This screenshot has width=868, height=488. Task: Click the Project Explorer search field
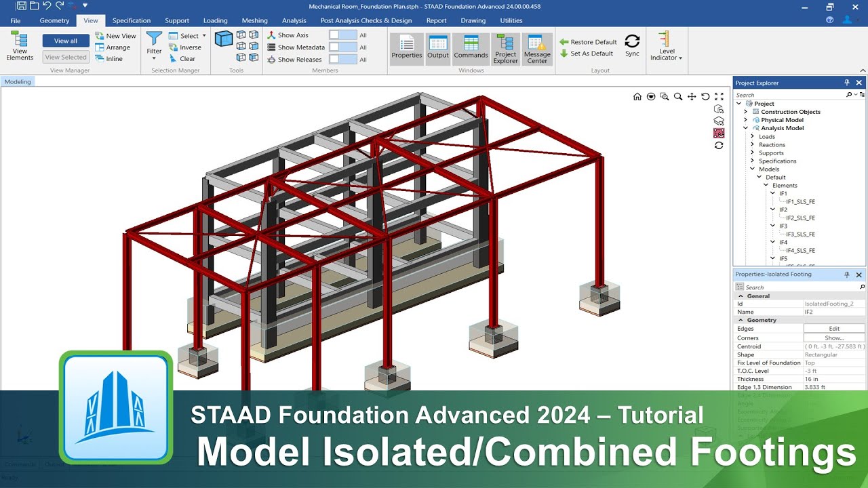(789, 95)
